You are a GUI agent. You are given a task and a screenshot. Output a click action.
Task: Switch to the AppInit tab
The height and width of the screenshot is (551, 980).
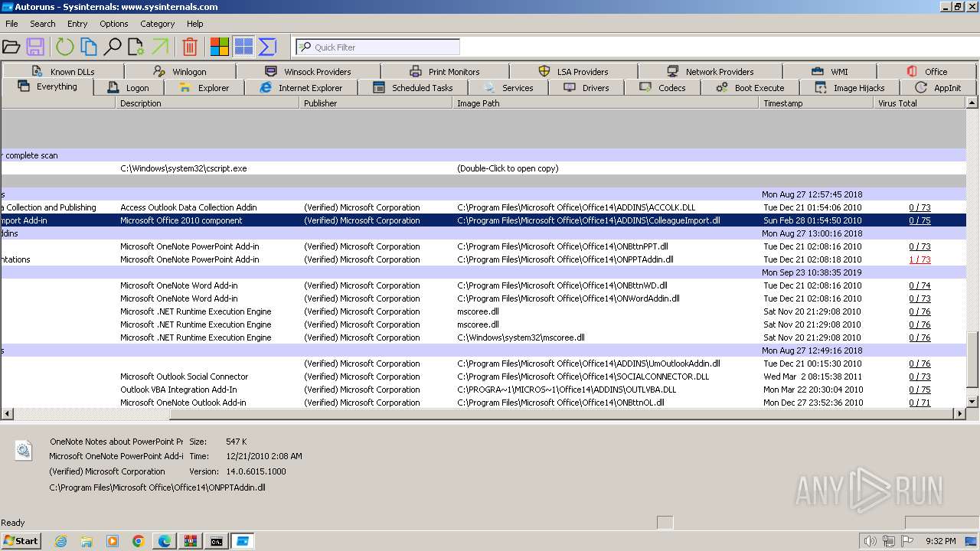click(939, 87)
